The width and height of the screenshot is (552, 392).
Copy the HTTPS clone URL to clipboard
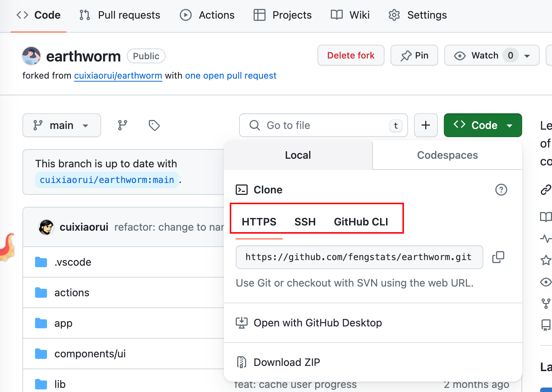pyautogui.click(x=498, y=257)
